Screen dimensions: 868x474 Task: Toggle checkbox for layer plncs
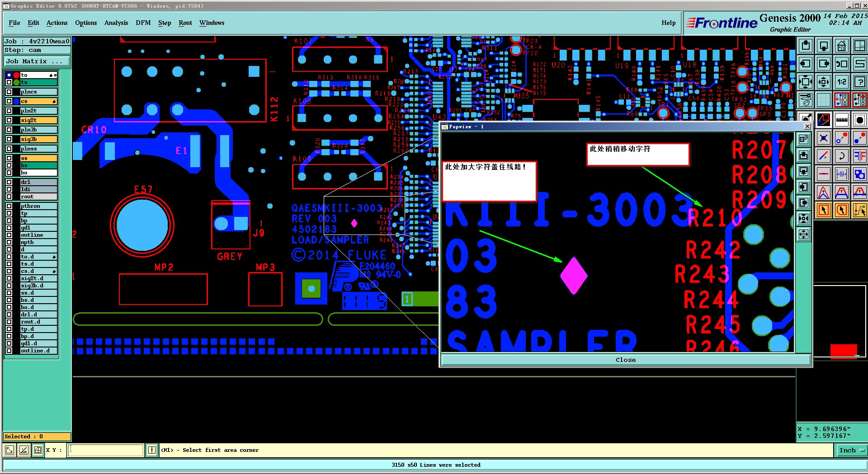(x=9, y=92)
